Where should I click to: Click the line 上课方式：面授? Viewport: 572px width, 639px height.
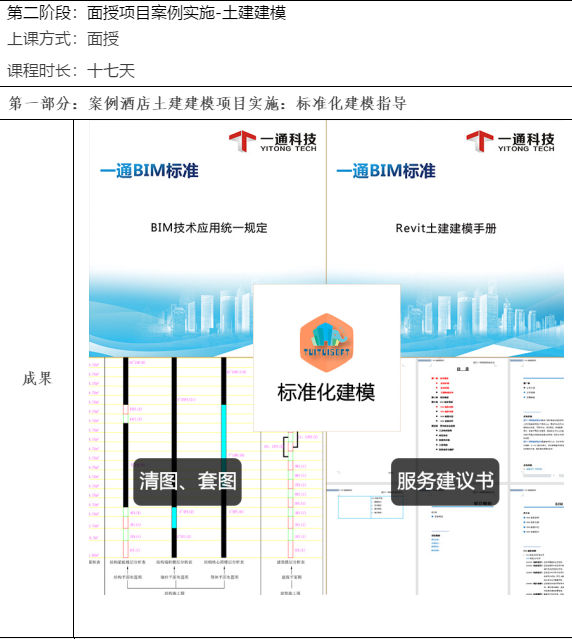63,39
